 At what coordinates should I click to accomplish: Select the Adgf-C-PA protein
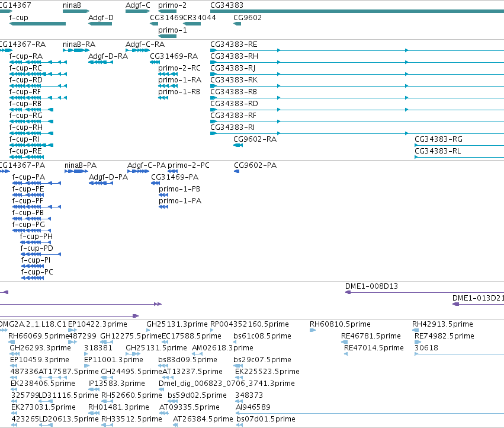138,171
